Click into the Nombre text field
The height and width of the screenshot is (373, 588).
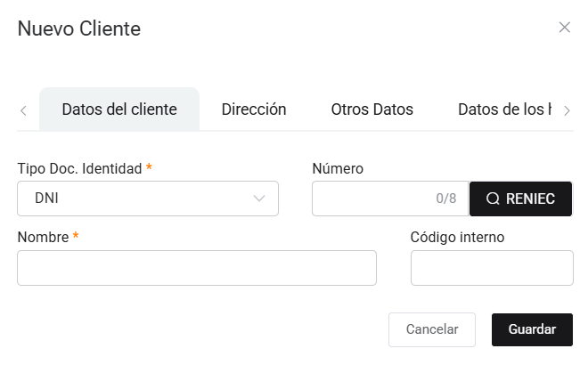197,268
